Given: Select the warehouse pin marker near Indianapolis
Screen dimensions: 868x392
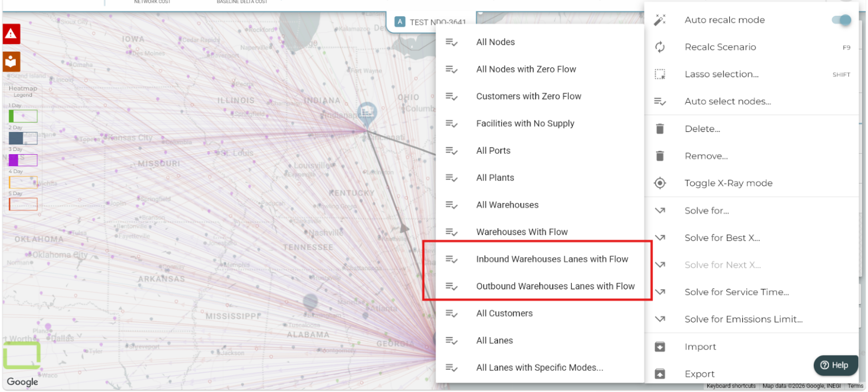Looking at the screenshot, I should [367, 115].
